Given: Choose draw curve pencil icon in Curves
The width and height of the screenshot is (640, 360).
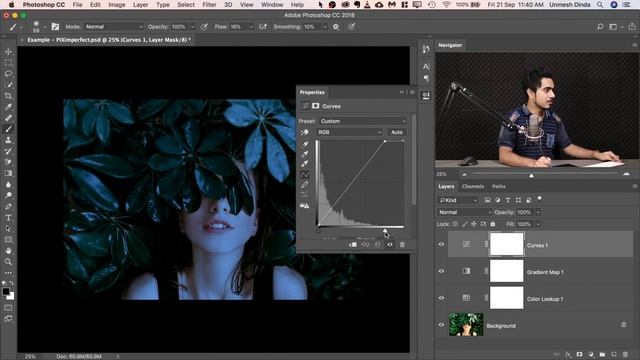Looking at the screenshot, I should coord(304,185).
